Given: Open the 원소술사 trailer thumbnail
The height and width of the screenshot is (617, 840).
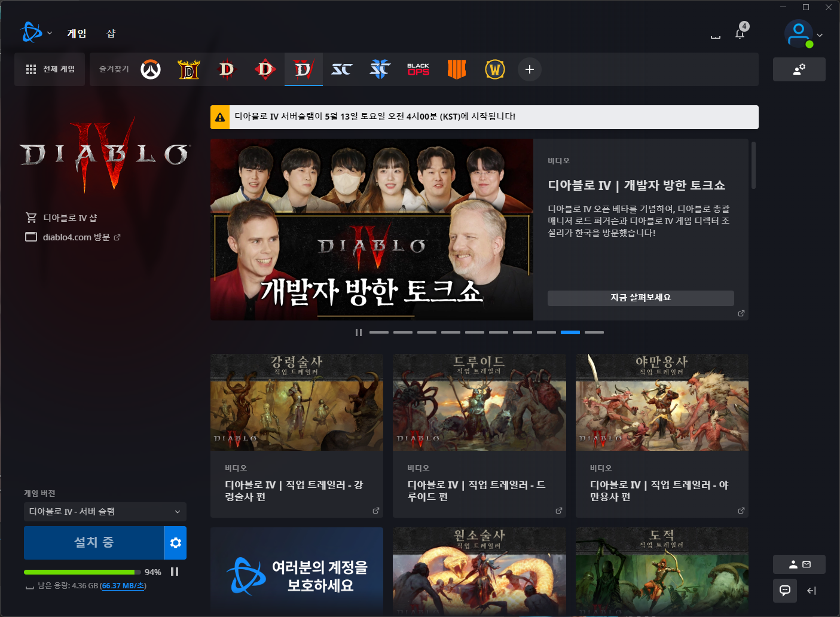Looking at the screenshot, I should (479, 570).
